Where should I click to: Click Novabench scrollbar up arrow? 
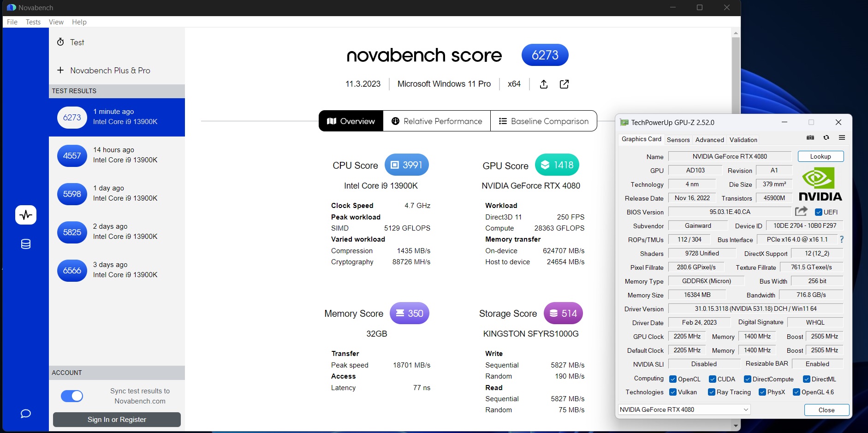736,33
